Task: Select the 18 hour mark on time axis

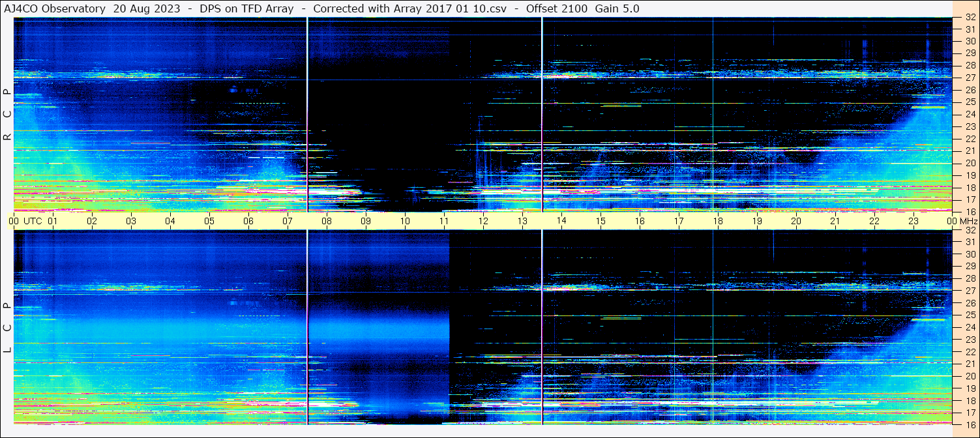Action: [718, 221]
